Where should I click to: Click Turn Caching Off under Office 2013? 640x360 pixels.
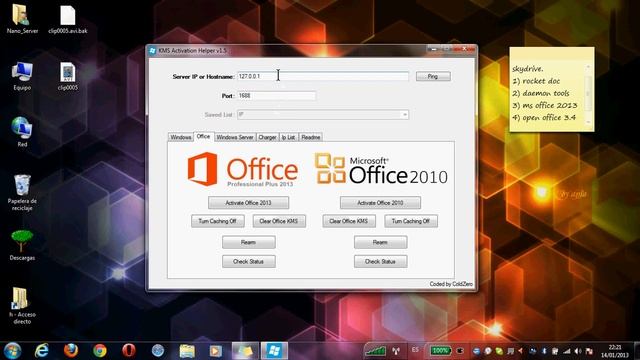coord(218,221)
